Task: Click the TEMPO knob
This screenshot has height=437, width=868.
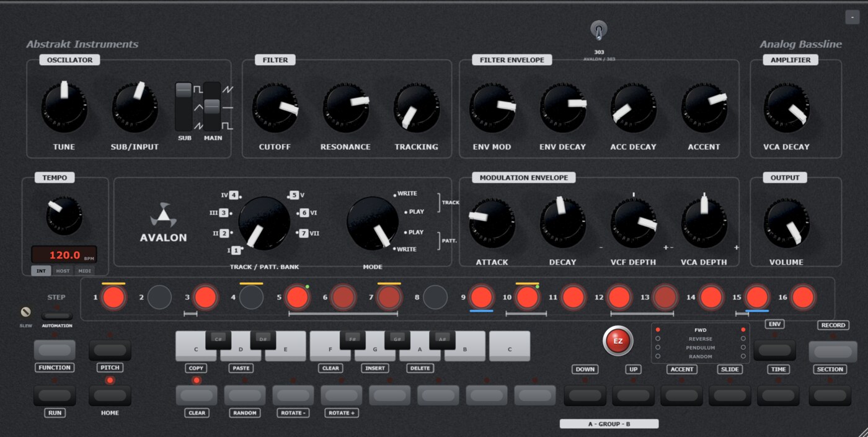Action: [x=64, y=215]
